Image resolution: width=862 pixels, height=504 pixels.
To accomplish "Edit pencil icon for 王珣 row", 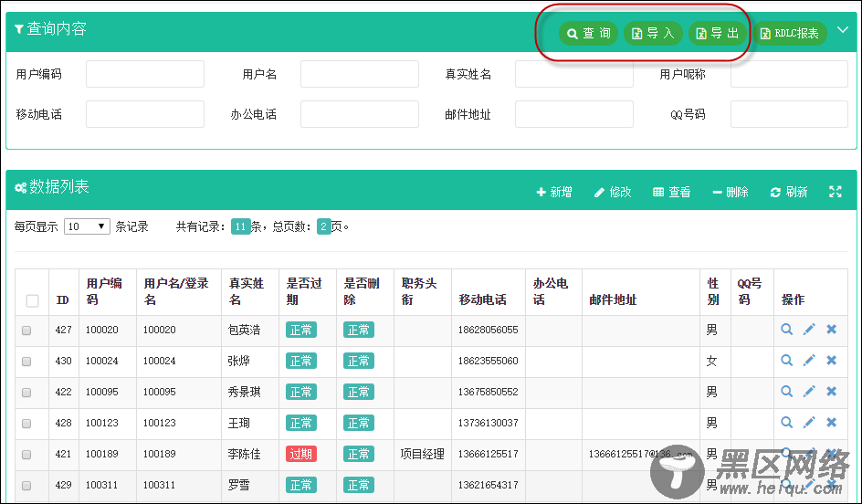I will tap(809, 422).
